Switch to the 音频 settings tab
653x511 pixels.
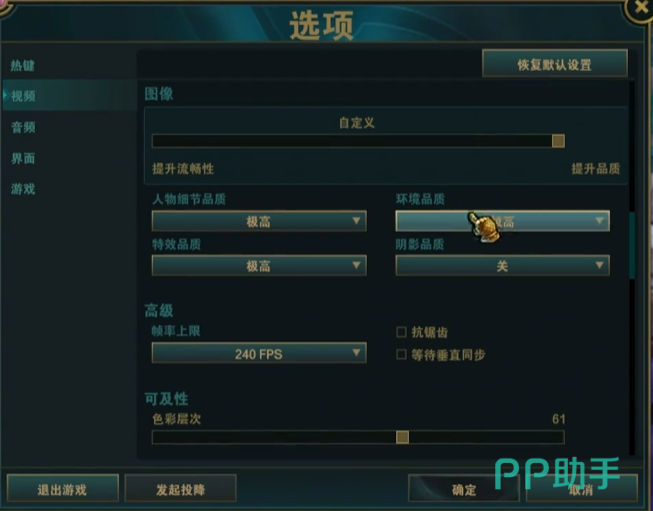(x=23, y=127)
